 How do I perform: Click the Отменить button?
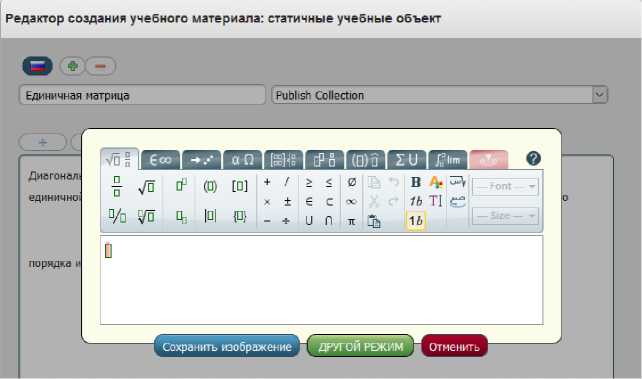pyautogui.click(x=454, y=346)
